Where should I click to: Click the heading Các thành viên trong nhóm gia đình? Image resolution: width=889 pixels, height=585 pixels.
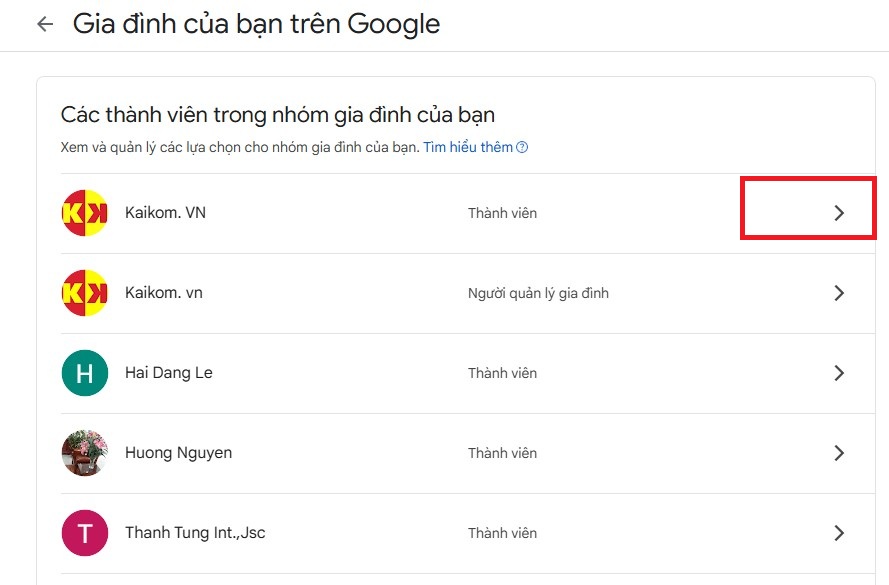(278, 115)
